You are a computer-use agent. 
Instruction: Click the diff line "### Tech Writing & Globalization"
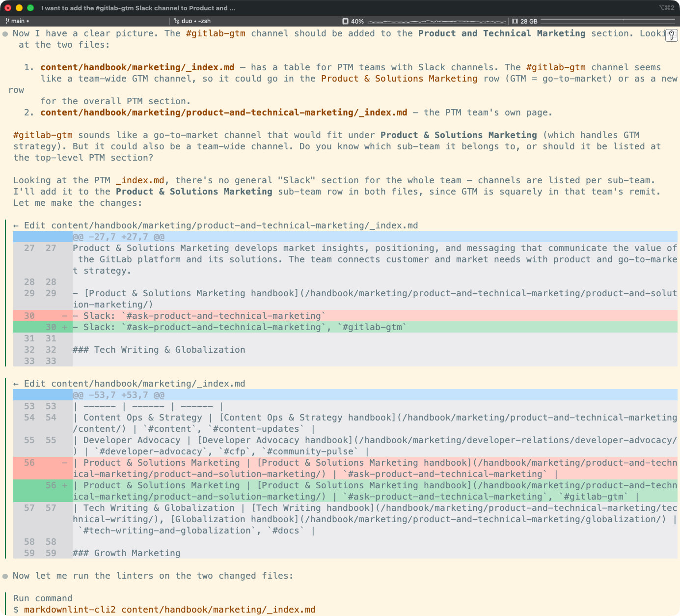coord(159,350)
